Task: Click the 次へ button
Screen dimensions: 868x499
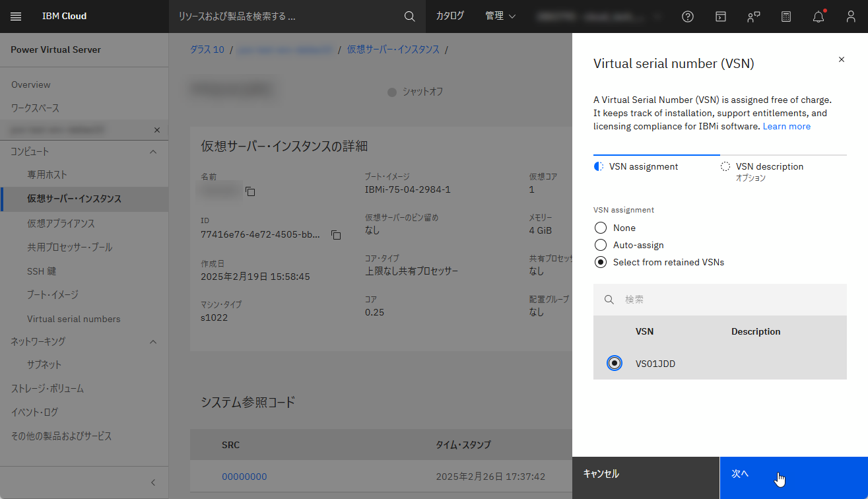Action: 794,478
